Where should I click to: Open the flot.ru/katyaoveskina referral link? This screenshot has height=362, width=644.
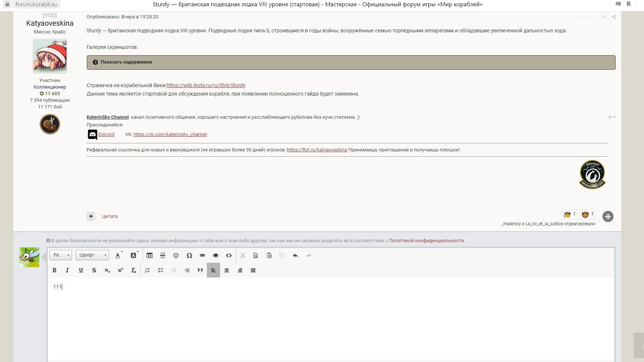317,150
